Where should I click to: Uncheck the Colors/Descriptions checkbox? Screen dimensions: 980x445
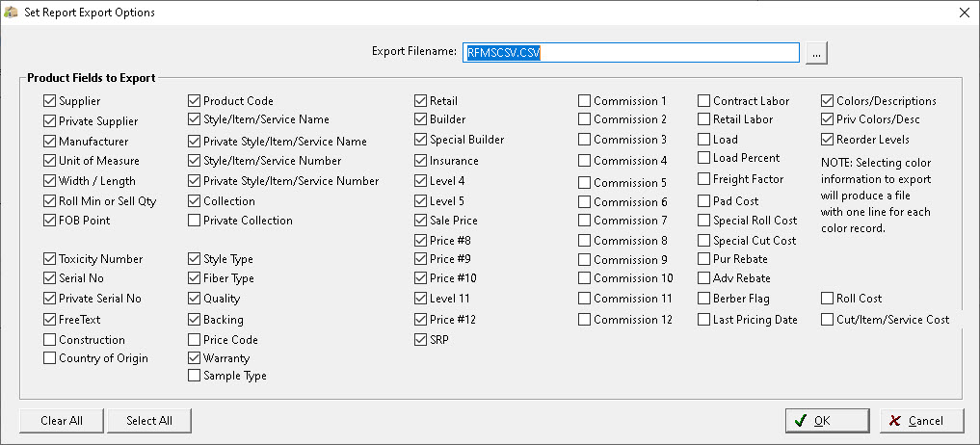click(x=827, y=100)
